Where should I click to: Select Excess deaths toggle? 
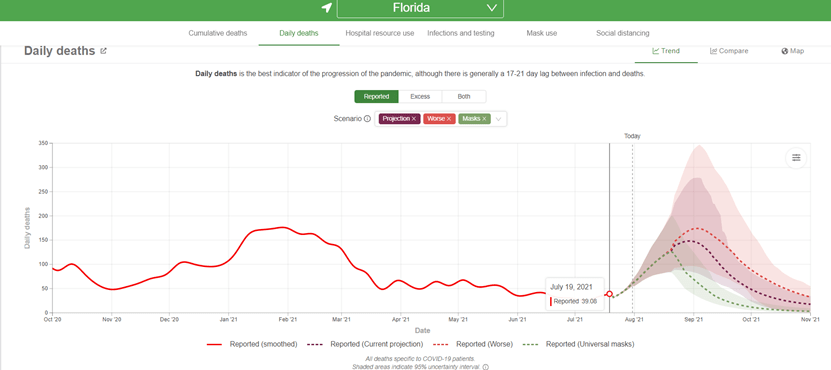(420, 96)
